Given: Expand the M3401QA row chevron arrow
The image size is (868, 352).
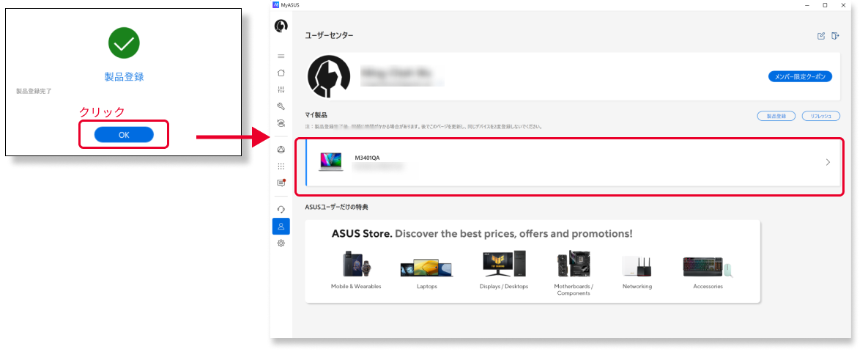Looking at the screenshot, I should (x=828, y=162).
